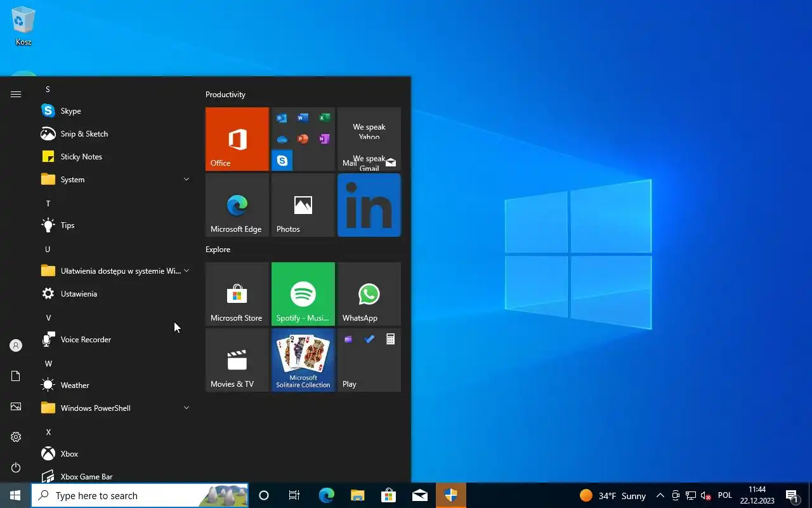Expand the Start menu hamburger
This screenshot has height=508, width=812.
(16, 94)
